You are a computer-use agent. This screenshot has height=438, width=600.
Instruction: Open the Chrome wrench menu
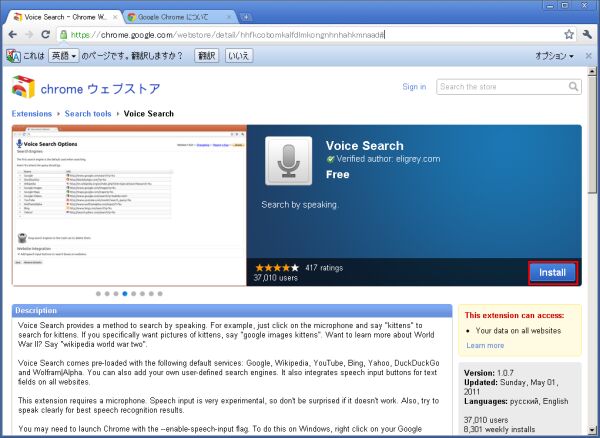[587, 34]
